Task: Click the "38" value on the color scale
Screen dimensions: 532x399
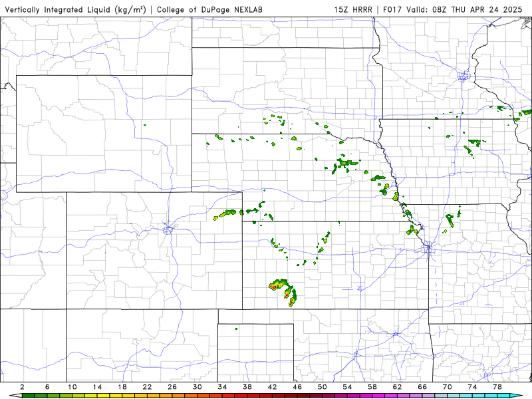Action: tap(247, 387)
